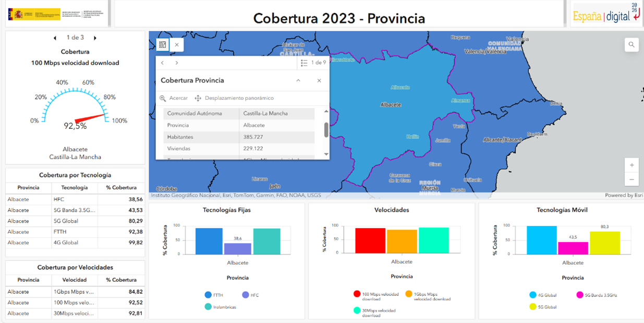Click Castilla-La Mancha value in popup
Image resolution: width=644 pixels, height=323 pixels.
(265, 113)
